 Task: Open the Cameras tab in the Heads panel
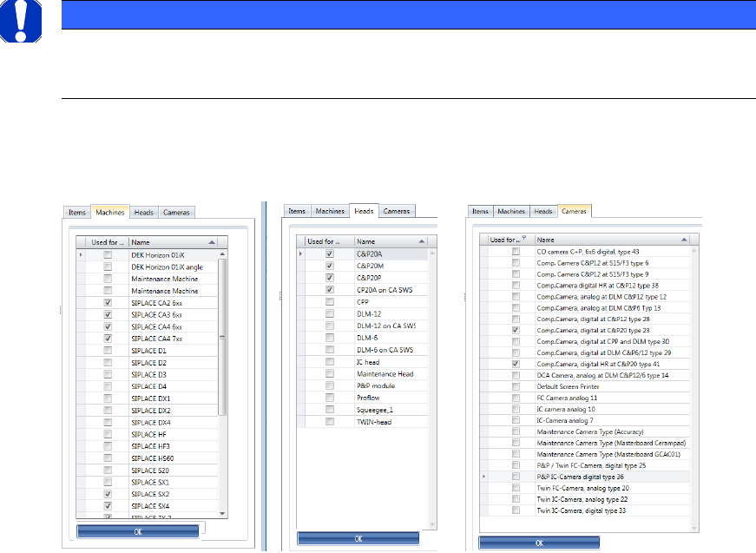(397, 211)
